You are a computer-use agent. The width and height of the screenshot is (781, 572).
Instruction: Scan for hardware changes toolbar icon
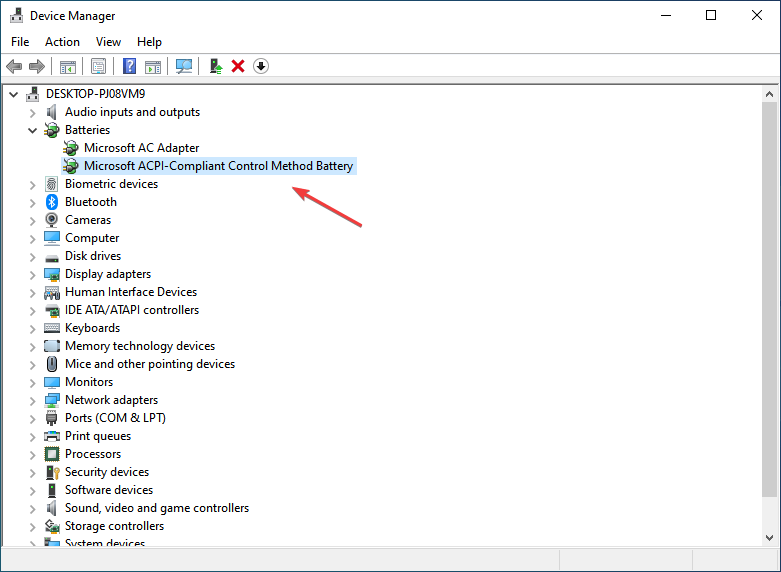(x=184, y=66)
